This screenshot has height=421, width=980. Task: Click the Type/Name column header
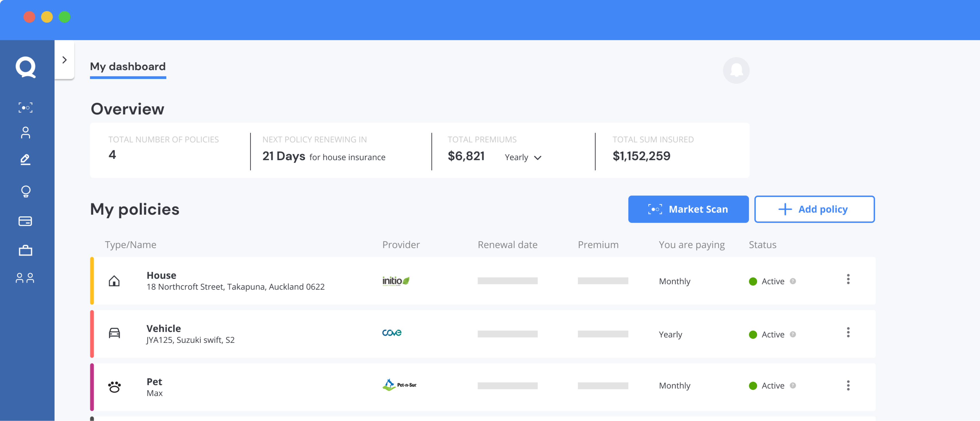coord(130,245)
